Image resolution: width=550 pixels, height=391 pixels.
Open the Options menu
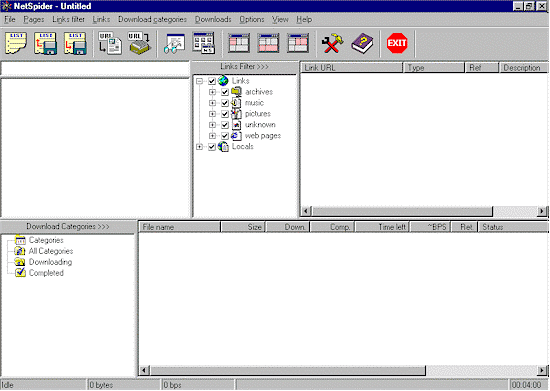(x=251, y=19)
